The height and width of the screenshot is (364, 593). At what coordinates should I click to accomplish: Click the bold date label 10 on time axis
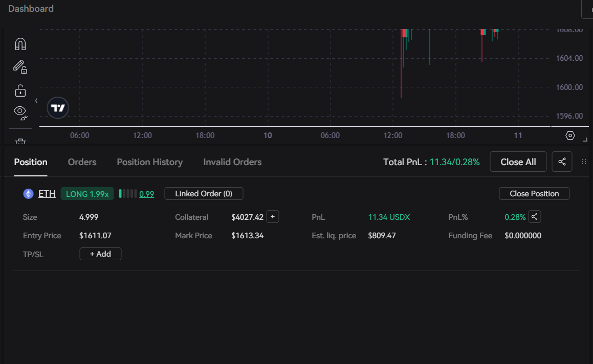coord(268,135)
